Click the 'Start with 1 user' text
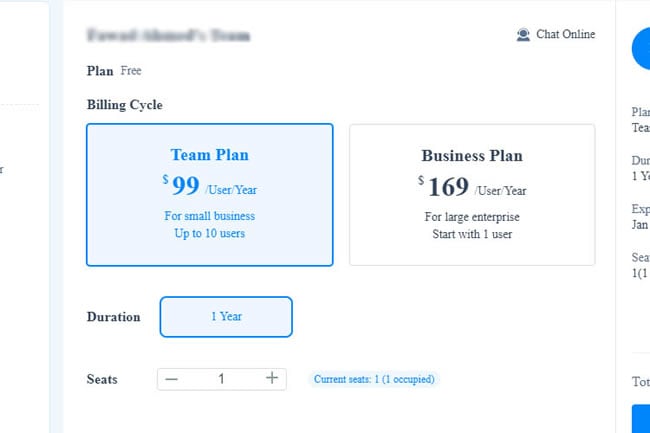The image size is (650, 433). [x=471, y=234]
